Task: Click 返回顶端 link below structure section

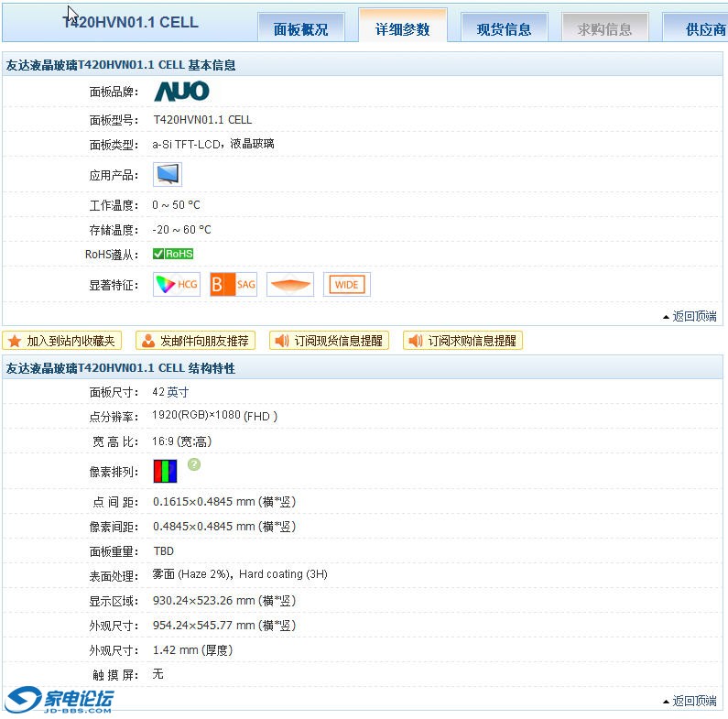Action: click(690, 701)
